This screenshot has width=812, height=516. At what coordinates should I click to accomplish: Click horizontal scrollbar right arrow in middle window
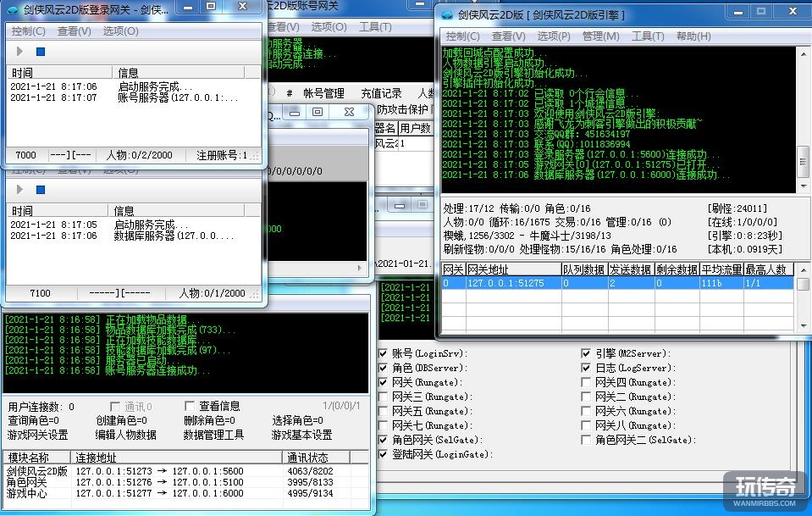pyautogui.click(x=360, y=268)
